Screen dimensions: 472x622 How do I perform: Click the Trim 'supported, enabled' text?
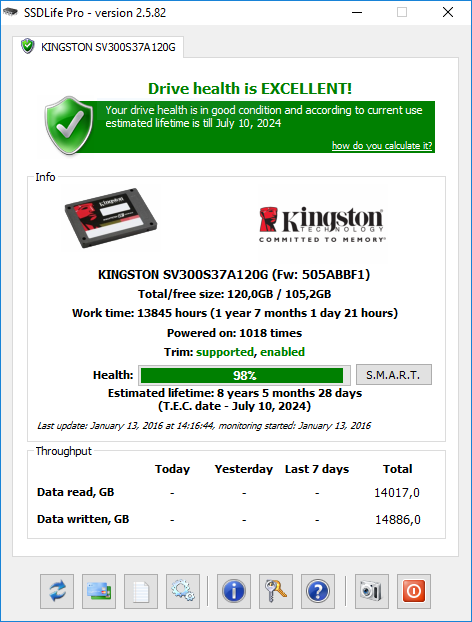250,352
